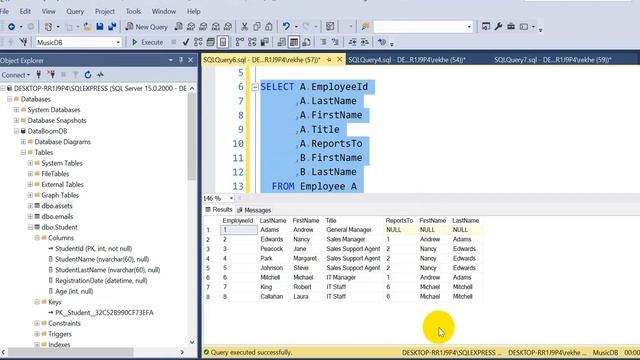This screenshot has width=640, height=360.
Task: Click the wrench Properties icon
Action: click(498, 27)
